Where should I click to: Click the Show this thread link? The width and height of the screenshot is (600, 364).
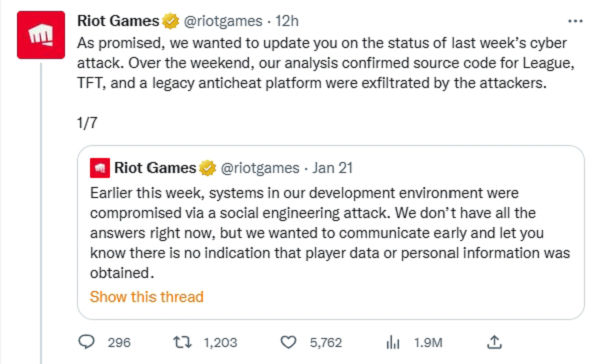pyautogui.click(x=147, y=297)
